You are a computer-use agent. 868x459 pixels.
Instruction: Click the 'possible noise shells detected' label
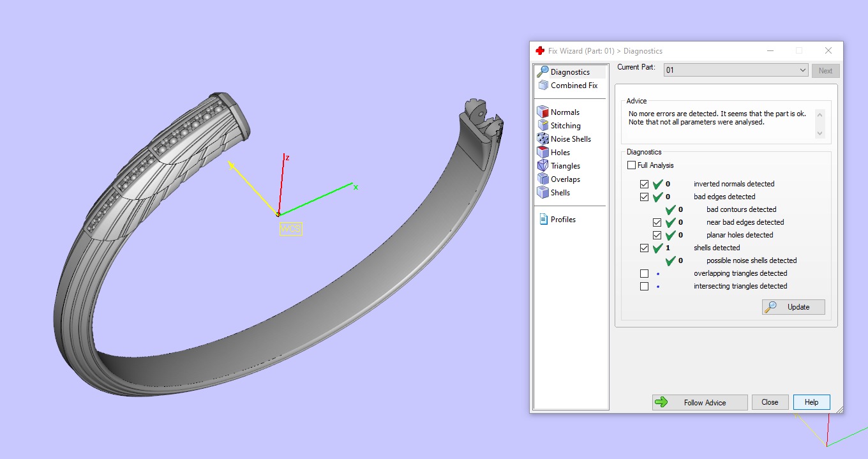pos(752,260)
